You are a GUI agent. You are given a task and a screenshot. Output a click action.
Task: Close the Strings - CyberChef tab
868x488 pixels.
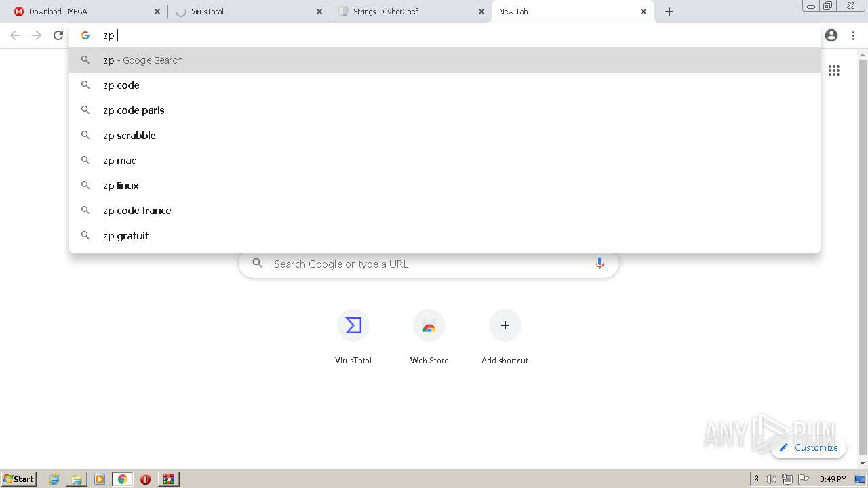pos(481,12)
